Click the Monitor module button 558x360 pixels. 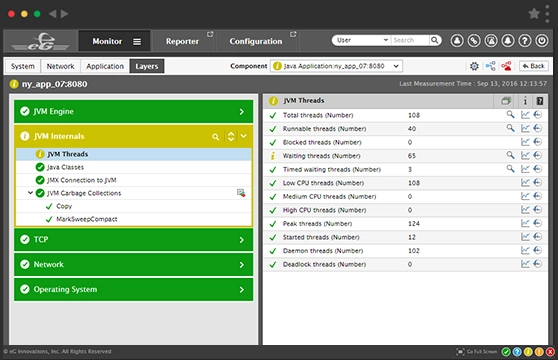pos(115,41)
